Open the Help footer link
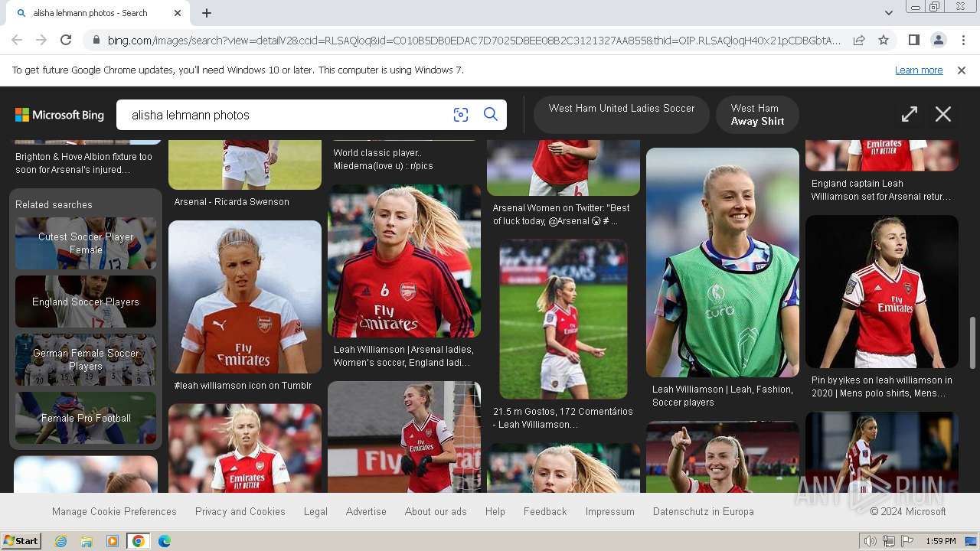This screenshot has height=551, width=980. pos(495,511)
